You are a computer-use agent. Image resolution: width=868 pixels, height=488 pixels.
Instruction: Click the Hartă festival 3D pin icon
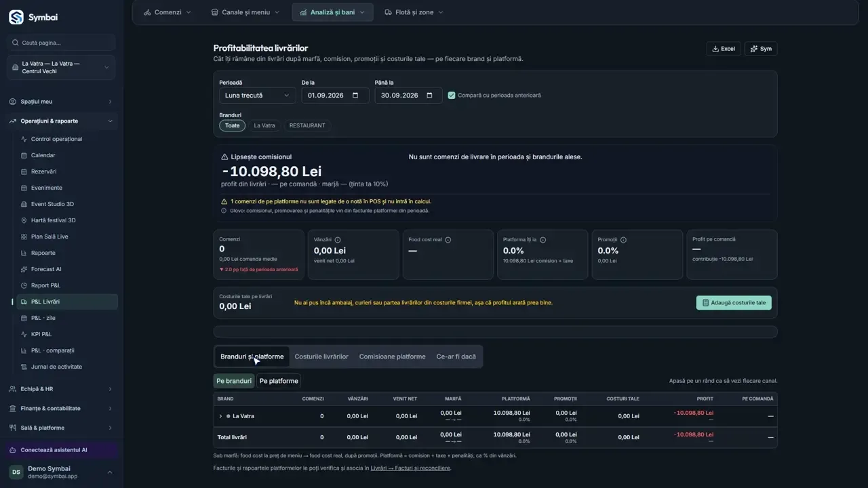pos(24,220)
